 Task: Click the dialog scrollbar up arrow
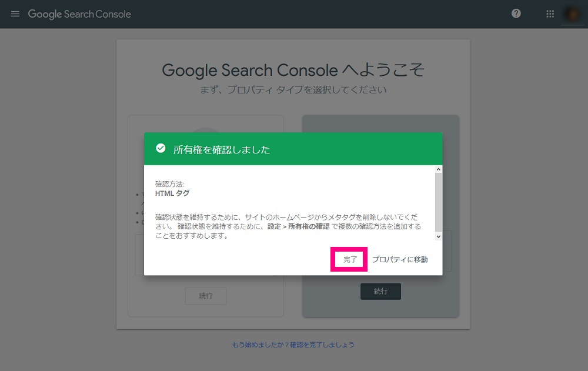[439, 169]
